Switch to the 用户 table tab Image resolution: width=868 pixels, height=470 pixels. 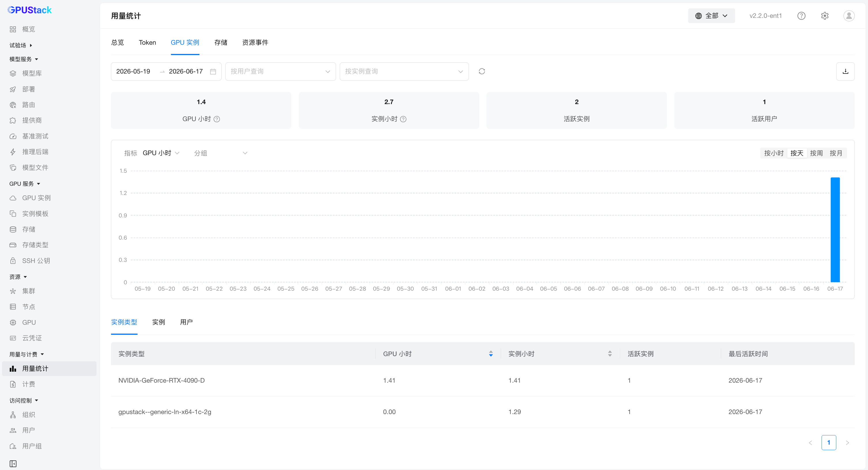click(186, 322)
